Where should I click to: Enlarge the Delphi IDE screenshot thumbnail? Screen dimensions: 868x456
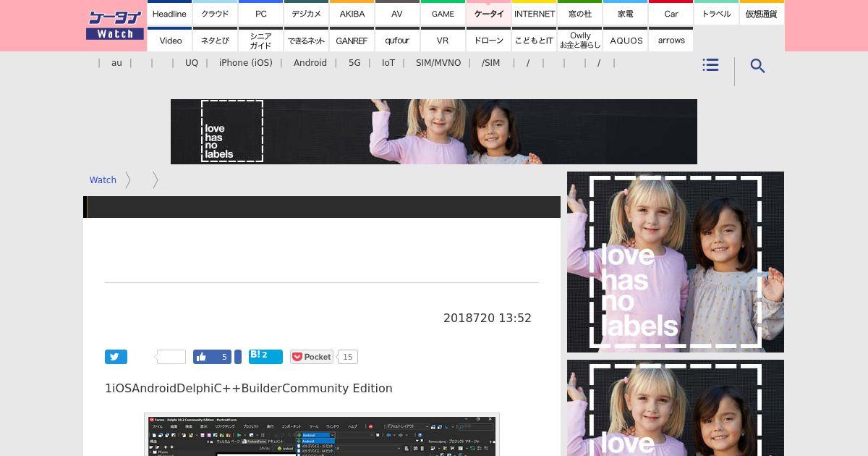[322, 435]
